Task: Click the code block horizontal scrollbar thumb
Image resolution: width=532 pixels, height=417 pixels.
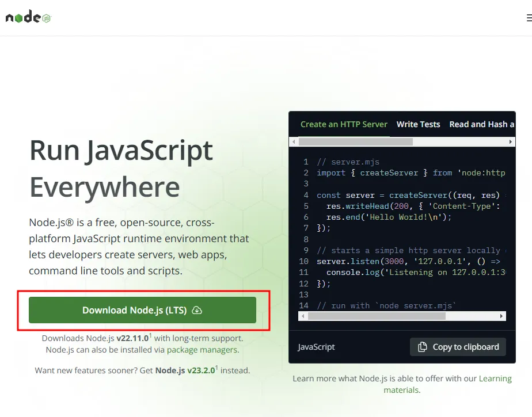Action: click(377, 316)
